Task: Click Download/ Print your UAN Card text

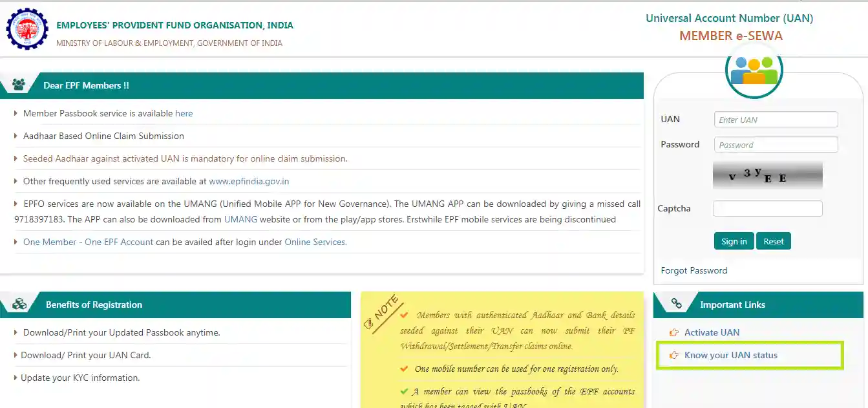Action: [86, 355]
